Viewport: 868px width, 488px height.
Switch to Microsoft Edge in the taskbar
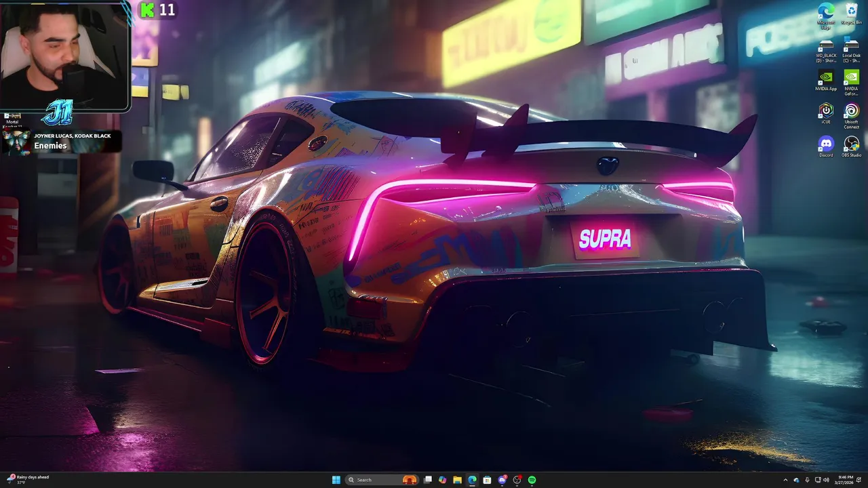(x=472, y=480)
